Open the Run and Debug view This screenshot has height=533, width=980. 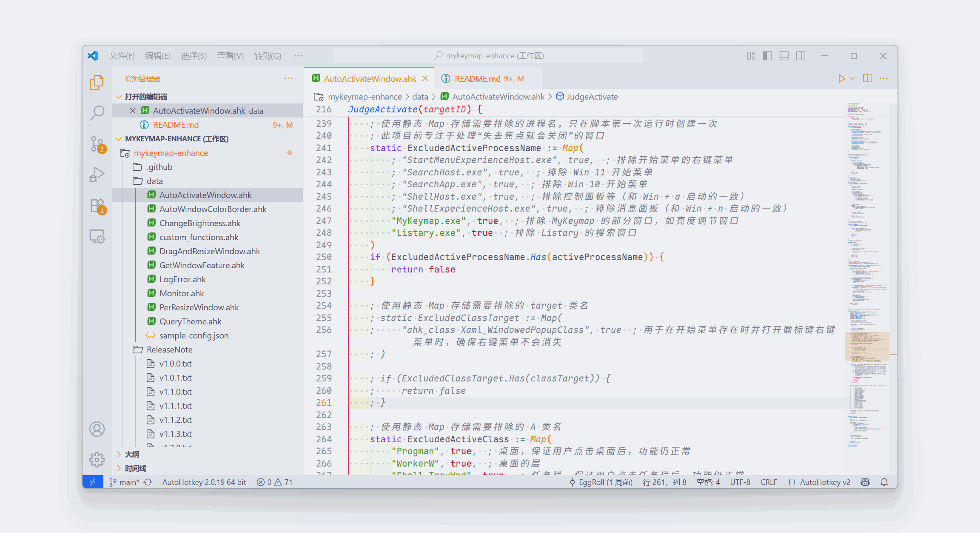97,175
